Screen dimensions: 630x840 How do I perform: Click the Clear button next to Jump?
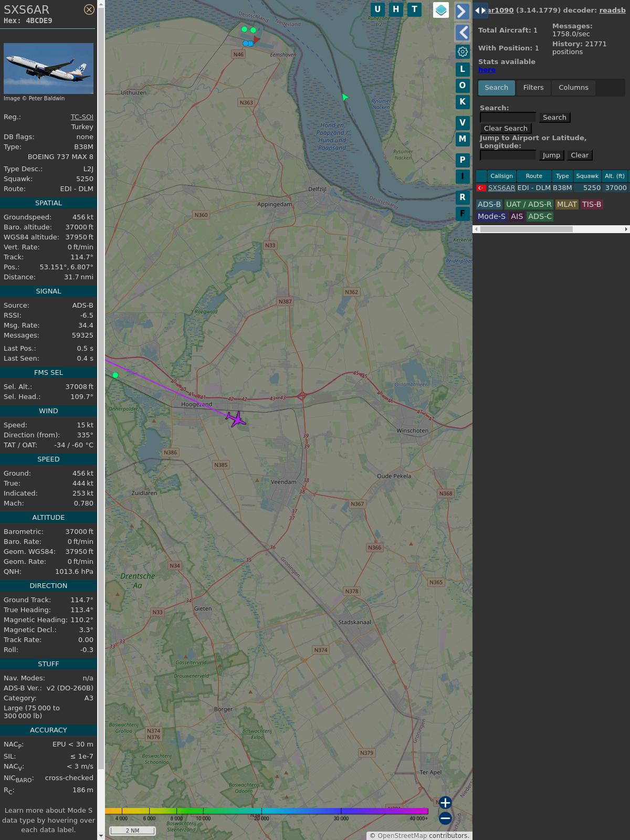pyautogui.click(x=580, y=155)
